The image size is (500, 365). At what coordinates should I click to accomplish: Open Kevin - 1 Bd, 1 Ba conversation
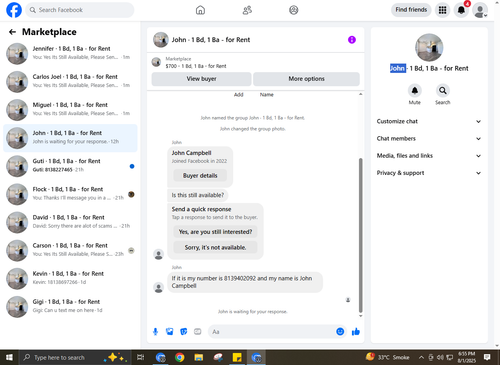[70, 279]
